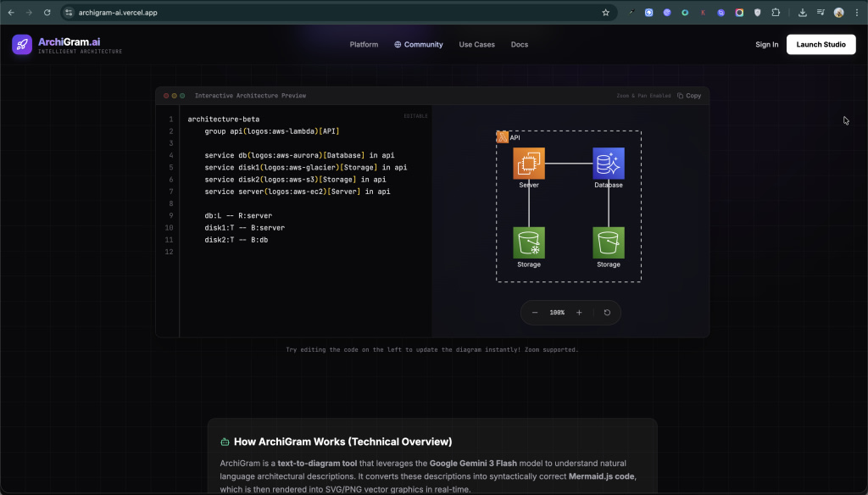Click the 'group api' code line

(x=272, y=131)
